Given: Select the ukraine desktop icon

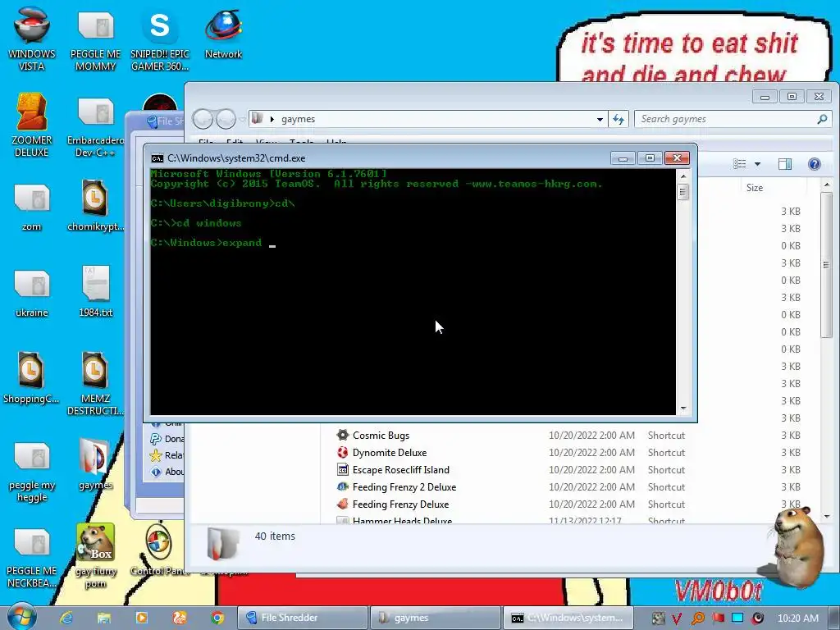Looking at the screenshot, I should 32,293.
